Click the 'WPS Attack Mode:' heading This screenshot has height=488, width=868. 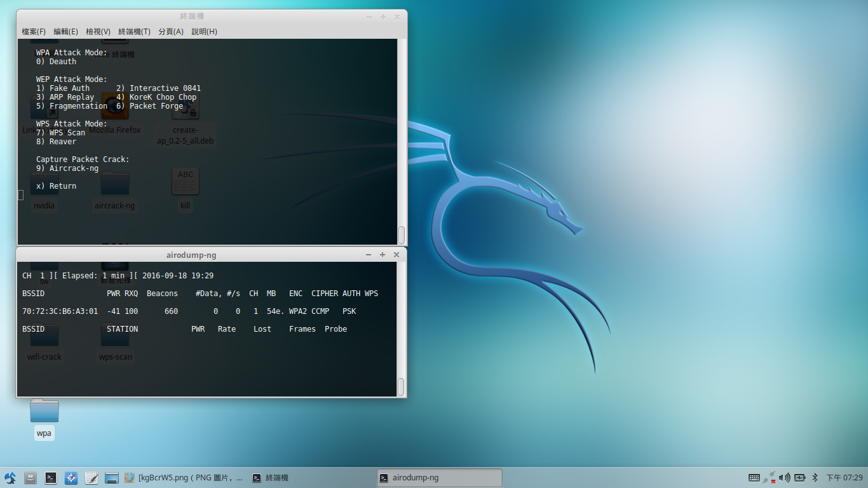tap(72, 124)
